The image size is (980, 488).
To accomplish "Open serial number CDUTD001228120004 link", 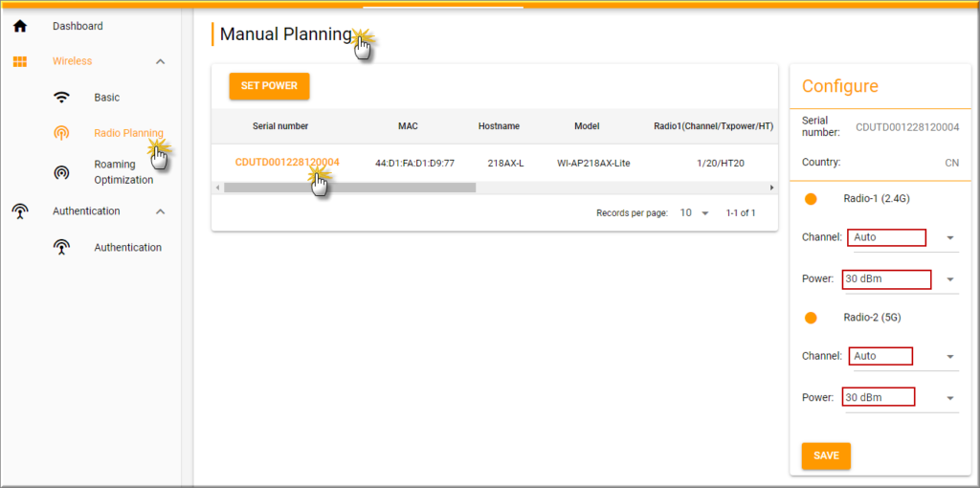I will click(286, 163).
